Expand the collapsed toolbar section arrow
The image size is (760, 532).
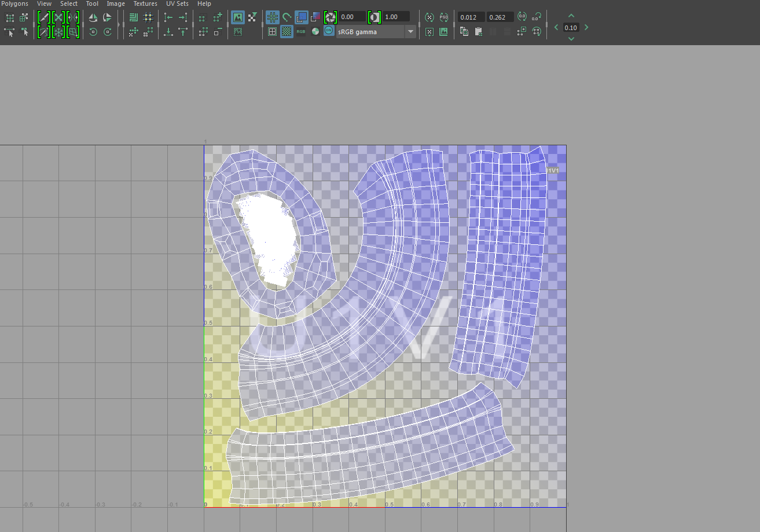[119, 25]
